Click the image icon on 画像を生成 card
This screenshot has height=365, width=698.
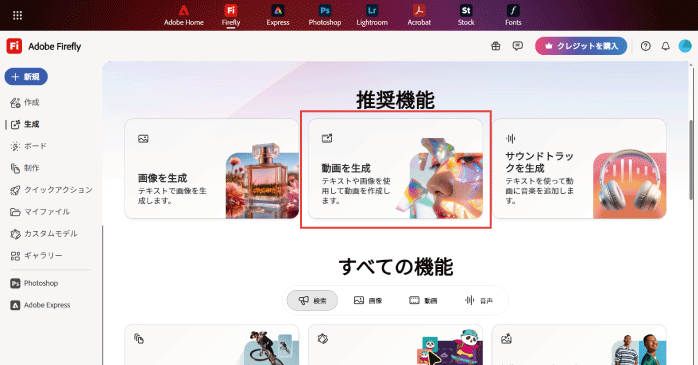point(143,139)
